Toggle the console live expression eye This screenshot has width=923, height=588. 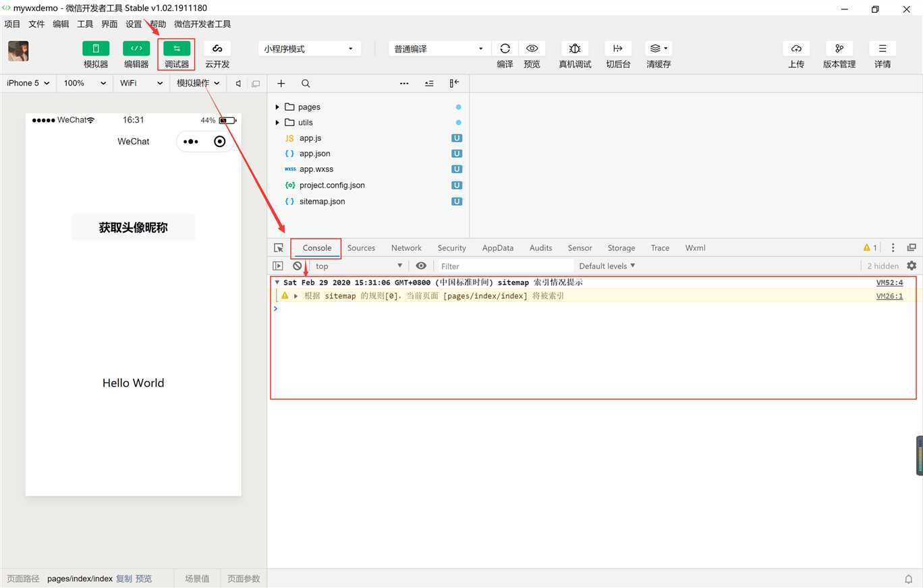pos(421,266)
